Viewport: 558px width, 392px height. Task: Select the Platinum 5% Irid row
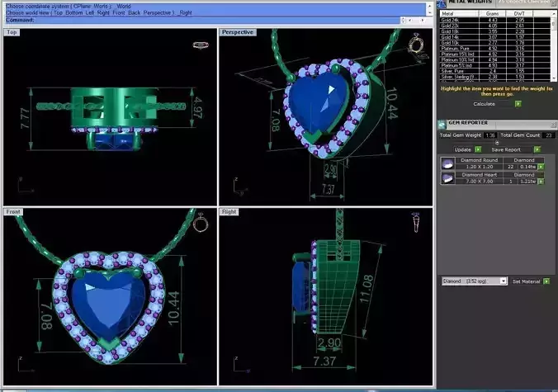pos(495,65)
